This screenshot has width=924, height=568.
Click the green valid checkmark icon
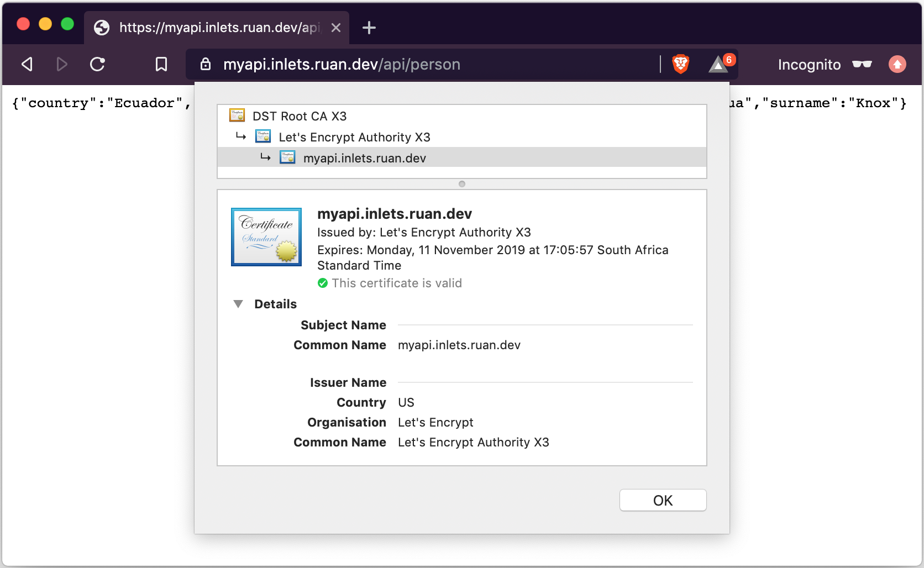(323, 283)
